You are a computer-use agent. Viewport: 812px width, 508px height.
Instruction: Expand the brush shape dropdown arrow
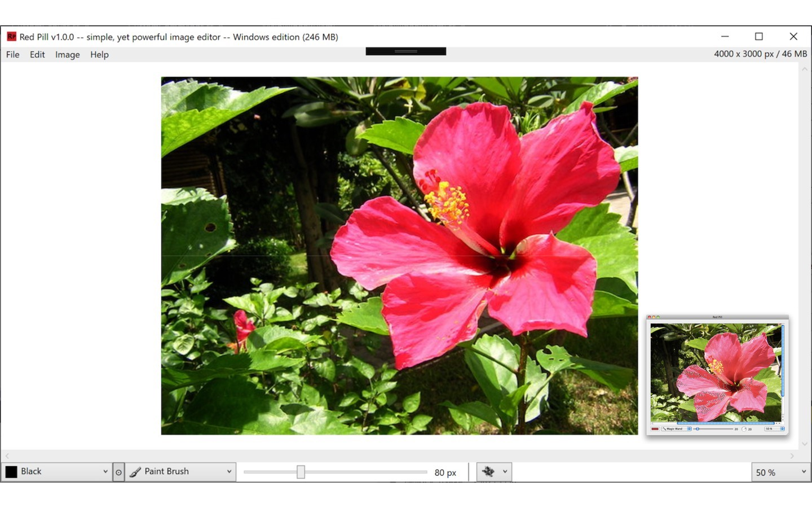coord(505,471)
